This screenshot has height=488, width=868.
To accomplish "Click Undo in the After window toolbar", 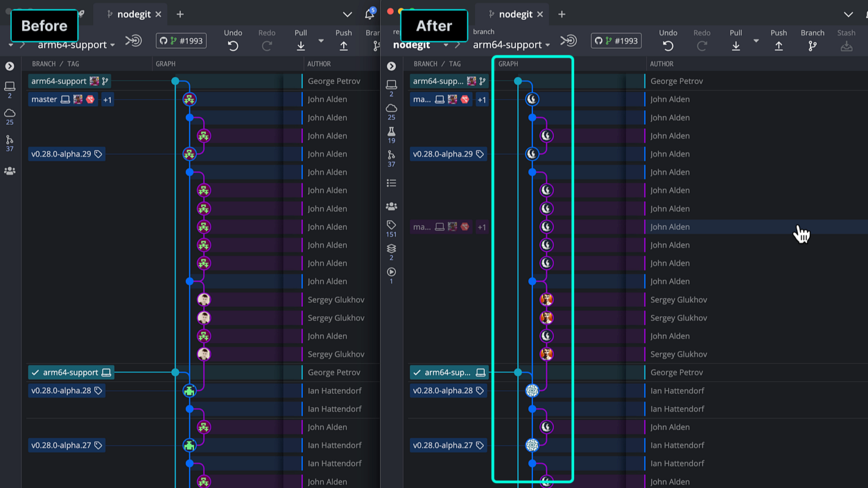I will coord(668,40).
